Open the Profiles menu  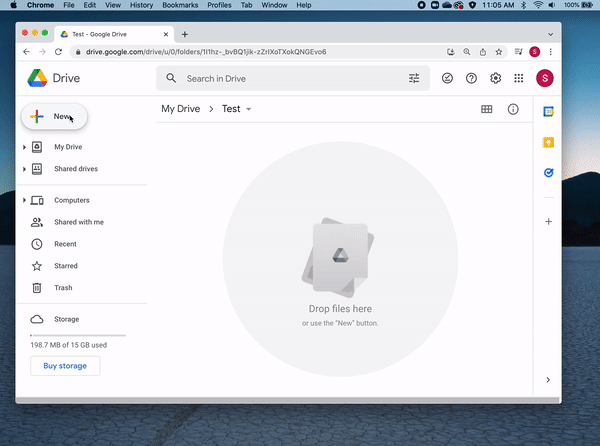[219, 5]
